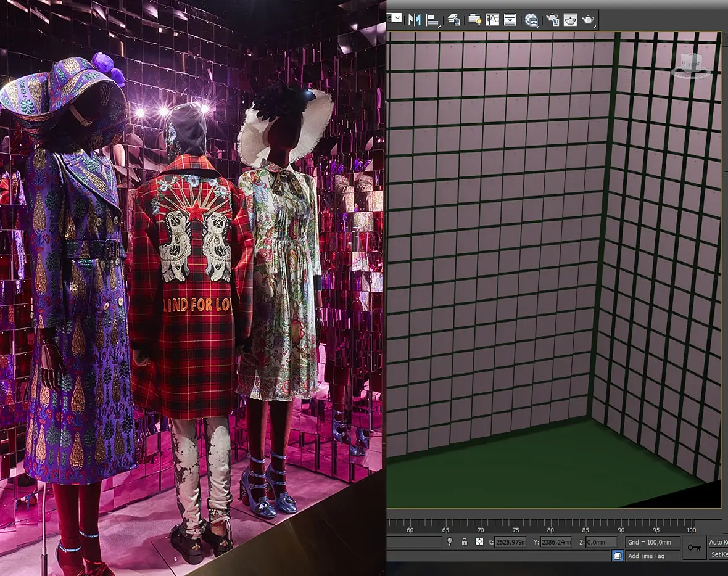Toggle Isolate Selection lightbulb icon
This screenshot has width=728, height=576.
450,541
